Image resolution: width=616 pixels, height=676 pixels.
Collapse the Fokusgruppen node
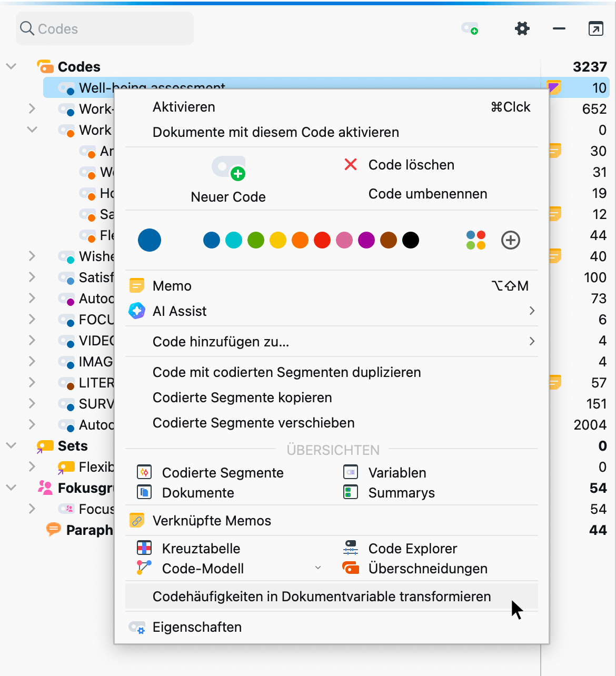click(11, 488)
